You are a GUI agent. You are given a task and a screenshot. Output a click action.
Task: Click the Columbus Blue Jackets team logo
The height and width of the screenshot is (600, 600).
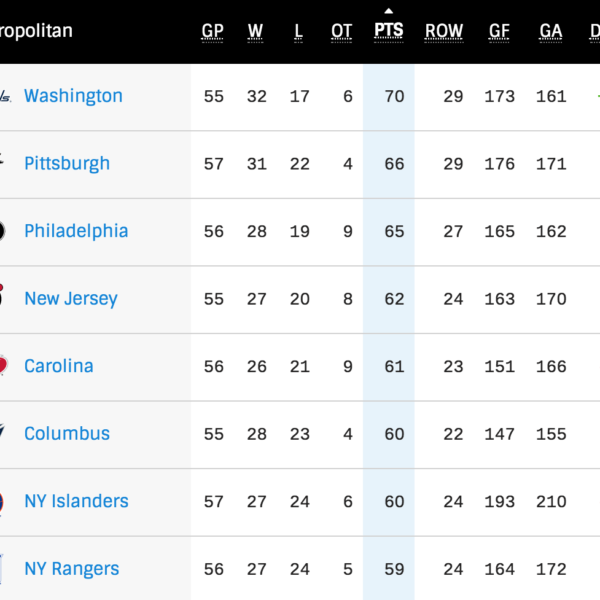[5, 434]
